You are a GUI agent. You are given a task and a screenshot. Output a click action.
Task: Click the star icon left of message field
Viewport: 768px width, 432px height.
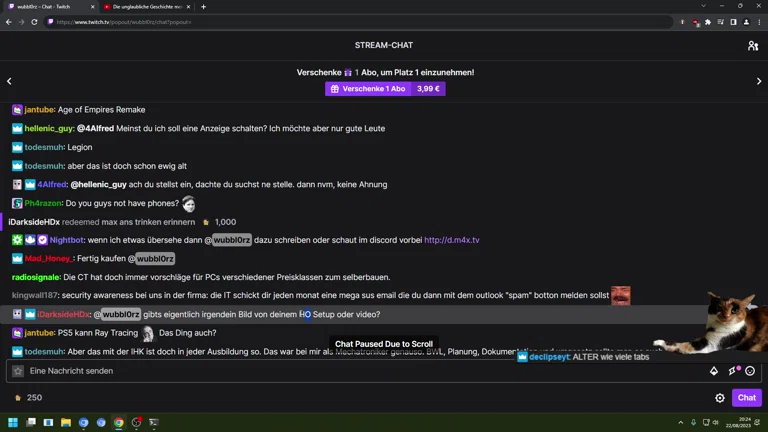pyautogui.click(x=18, y=371)
